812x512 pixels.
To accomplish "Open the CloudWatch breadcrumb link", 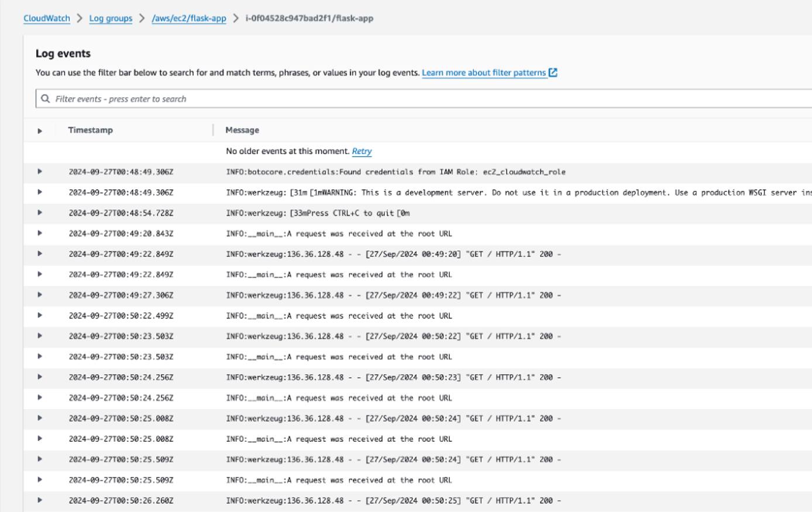I will pos(46,18).
